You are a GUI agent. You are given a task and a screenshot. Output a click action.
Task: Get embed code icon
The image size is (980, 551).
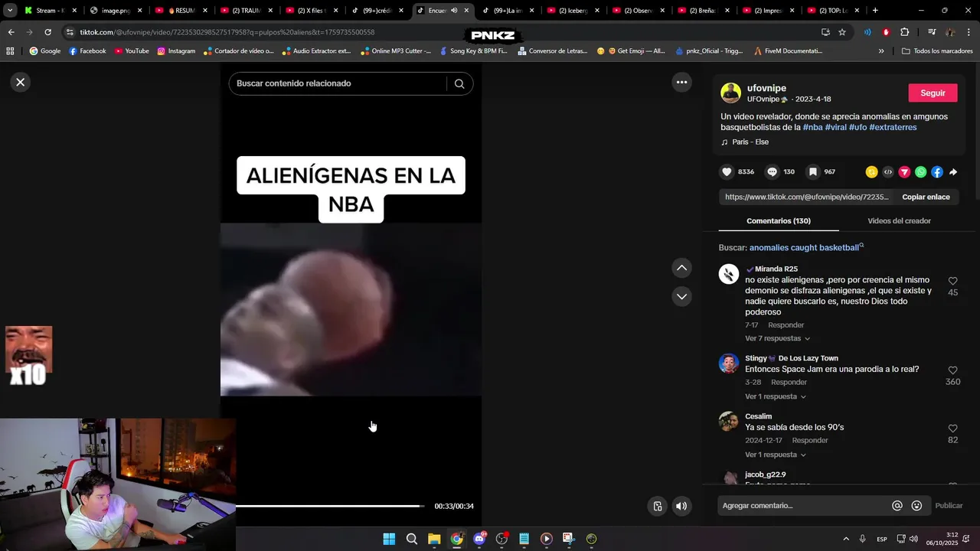(888, 172)
